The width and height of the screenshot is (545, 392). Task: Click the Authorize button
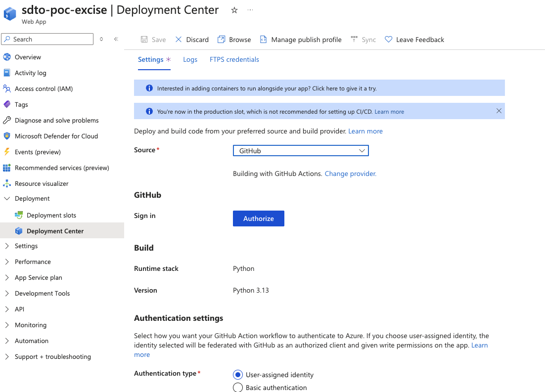click(x=259, y=218)
